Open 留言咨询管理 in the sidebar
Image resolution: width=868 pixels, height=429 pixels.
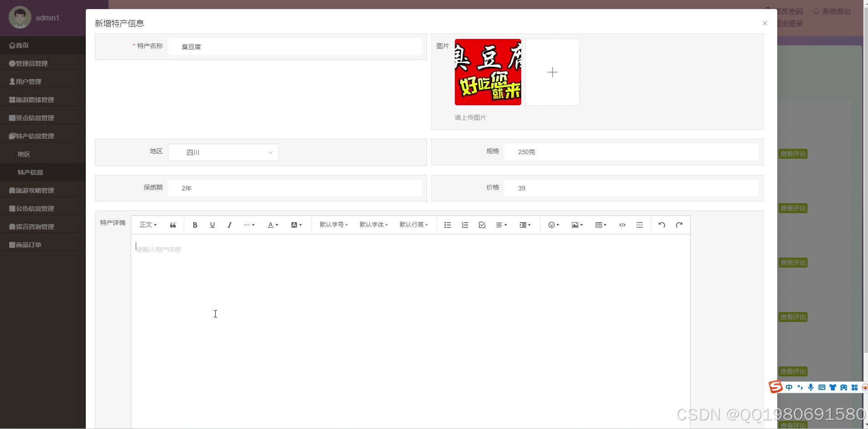(x=43, y=227)
